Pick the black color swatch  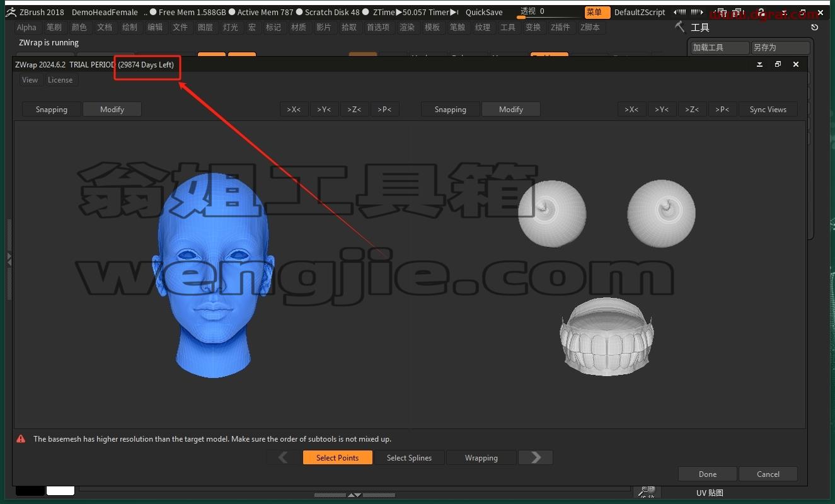[30, 490]
